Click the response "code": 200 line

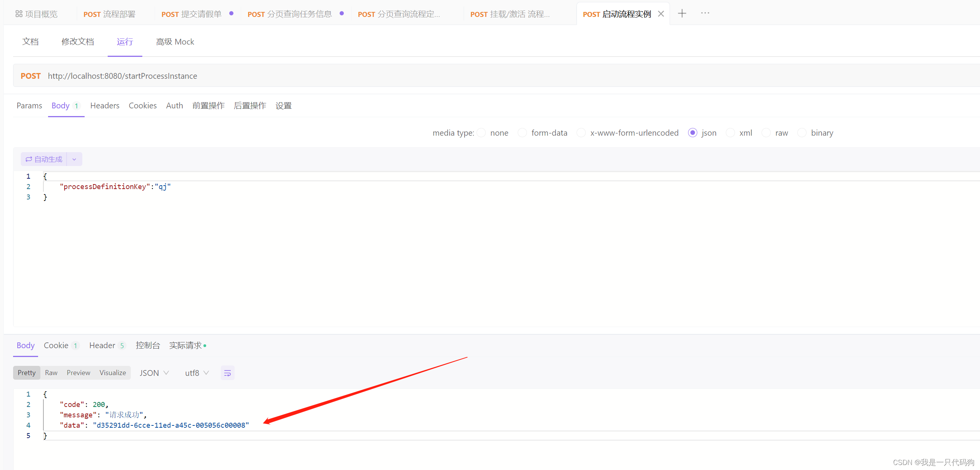pos(84,404)
